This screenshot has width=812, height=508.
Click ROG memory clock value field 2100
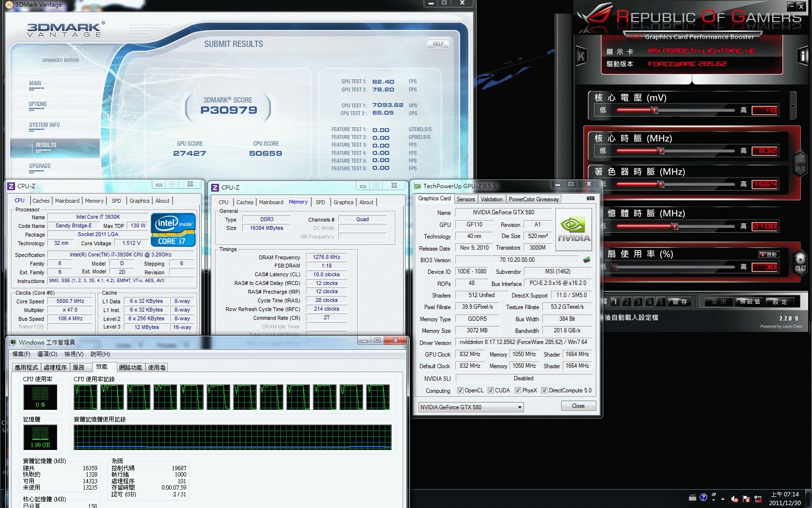764,226
